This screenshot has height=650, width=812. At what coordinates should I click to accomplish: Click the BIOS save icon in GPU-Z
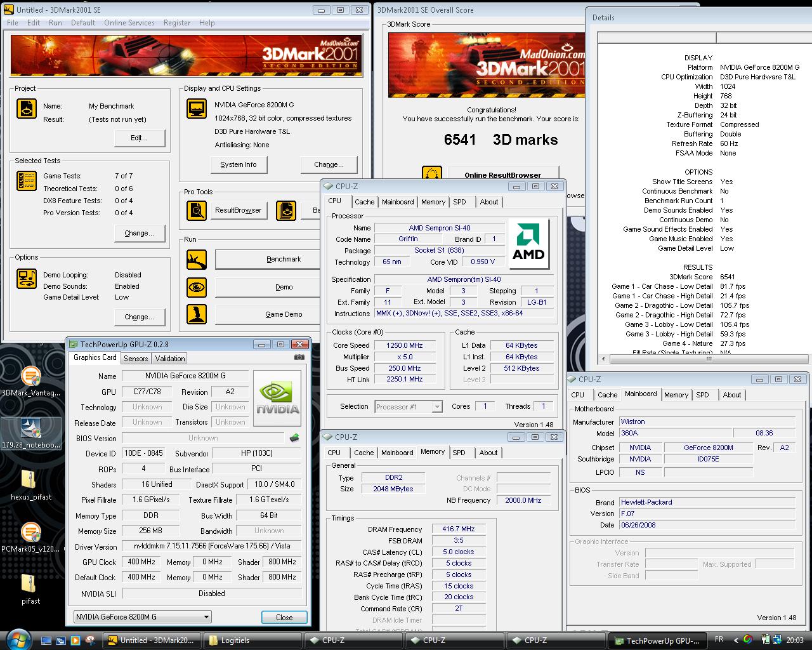coord(294,437)
